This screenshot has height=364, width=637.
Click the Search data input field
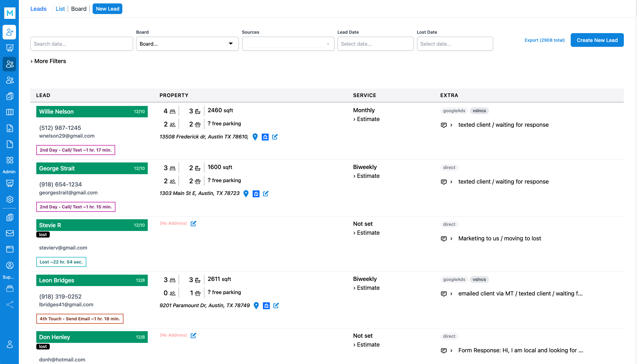[x=81, y=44]
